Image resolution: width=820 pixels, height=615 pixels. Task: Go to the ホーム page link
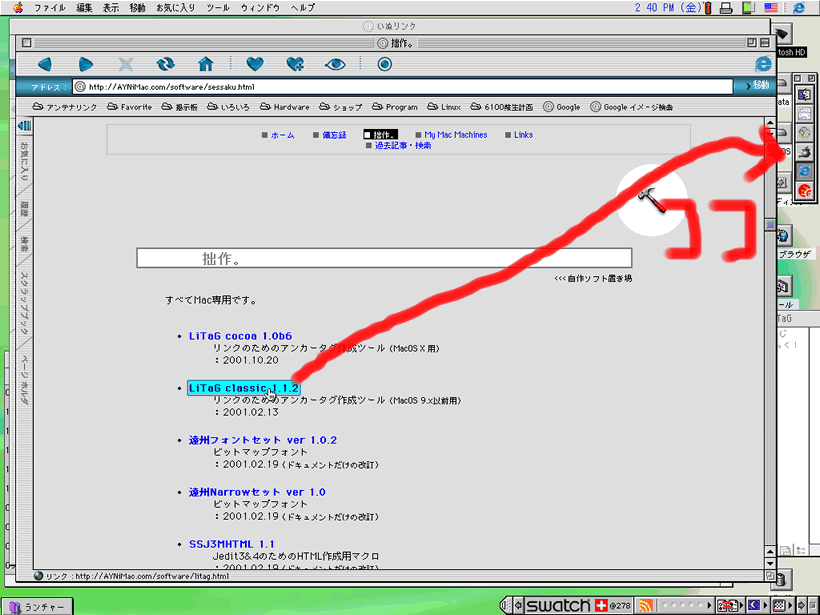pyautogui.click(x=282, y=135)
